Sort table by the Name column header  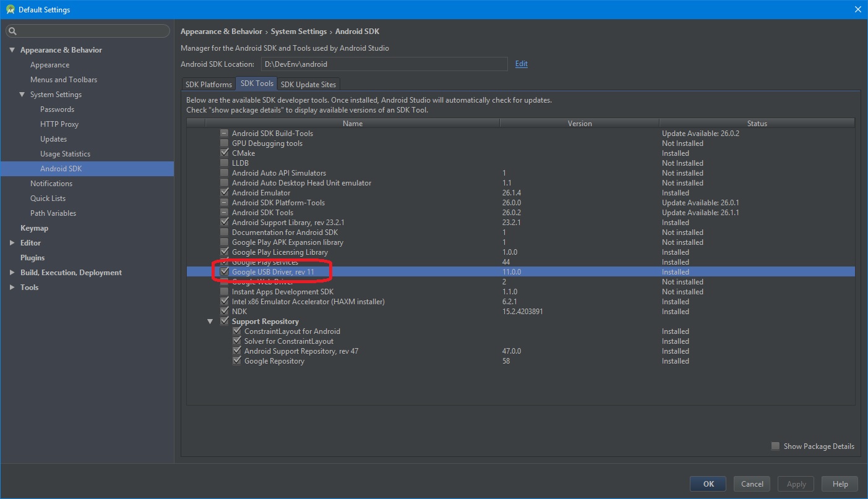pos(352,124)
